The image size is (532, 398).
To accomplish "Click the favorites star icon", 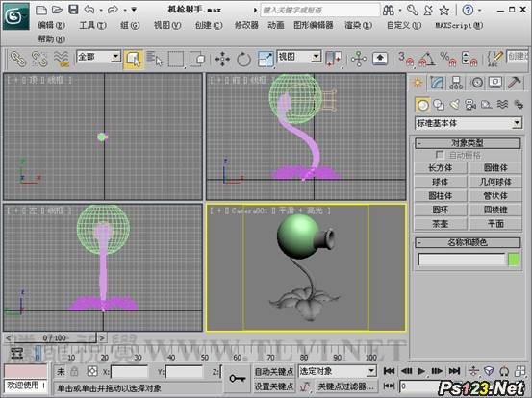I will pyautogui.click(x=444, y=11).
